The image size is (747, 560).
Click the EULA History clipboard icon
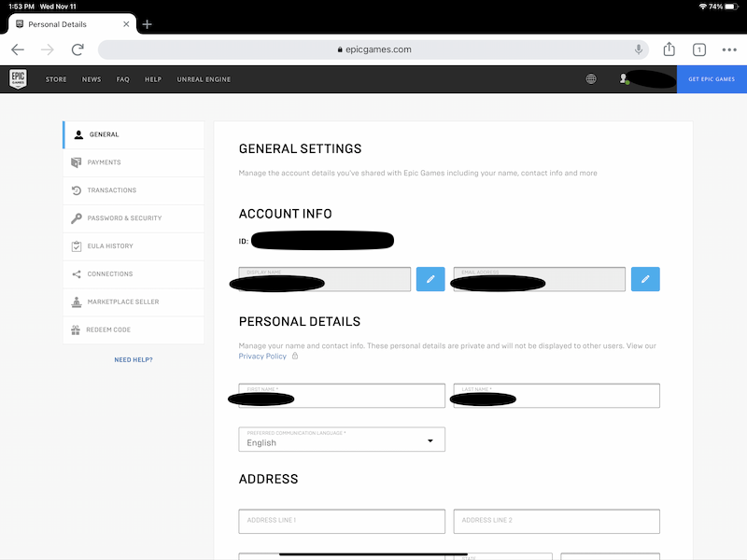[77, 246]
